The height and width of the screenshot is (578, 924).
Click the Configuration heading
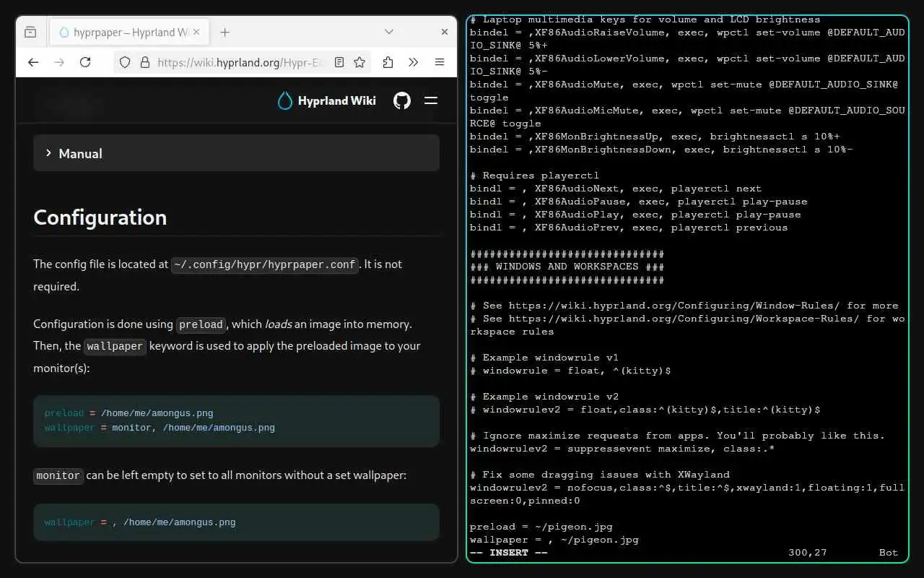(100, 217)
